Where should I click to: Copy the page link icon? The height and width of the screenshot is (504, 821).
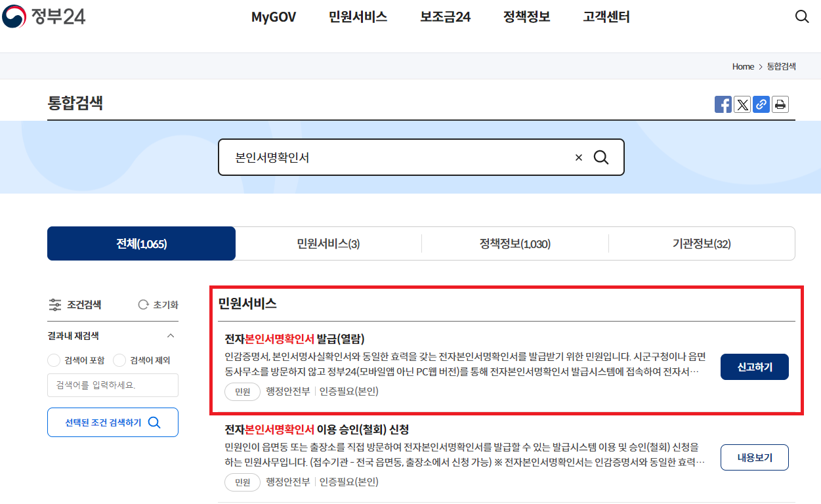[761, 104]
